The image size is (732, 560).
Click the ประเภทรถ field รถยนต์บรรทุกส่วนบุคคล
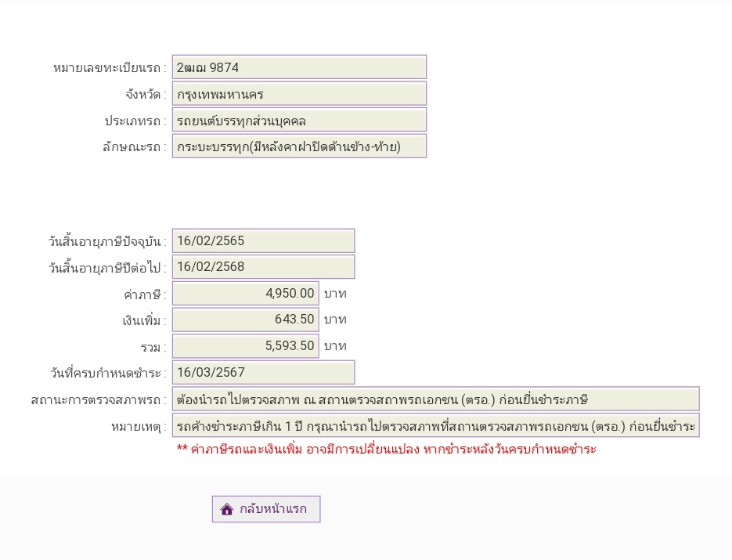[x=299, y=120]
